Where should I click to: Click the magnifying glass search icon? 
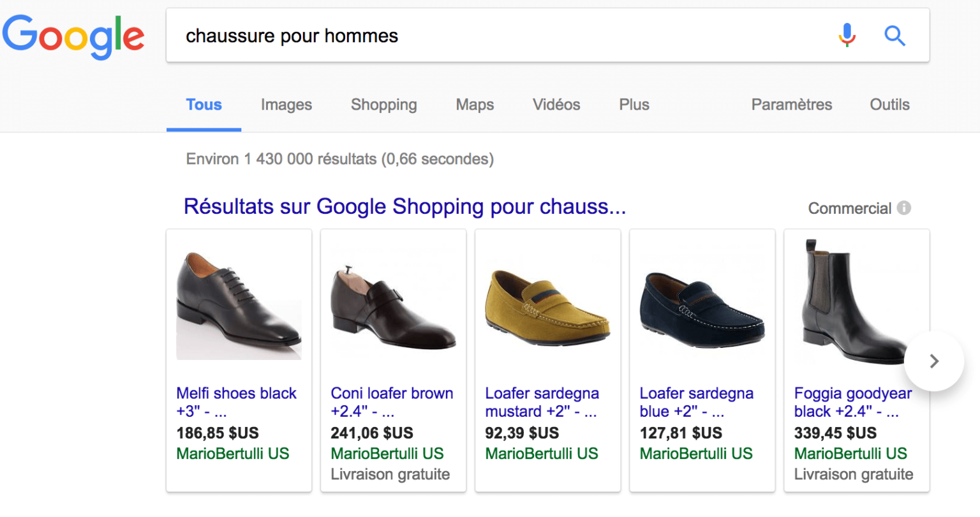(x=895, y=36)
